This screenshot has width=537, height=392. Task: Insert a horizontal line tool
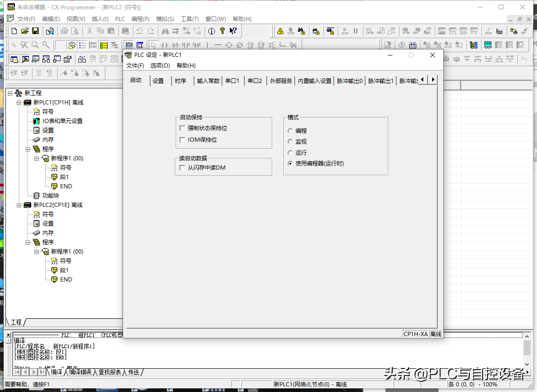[x=218, y=45]
